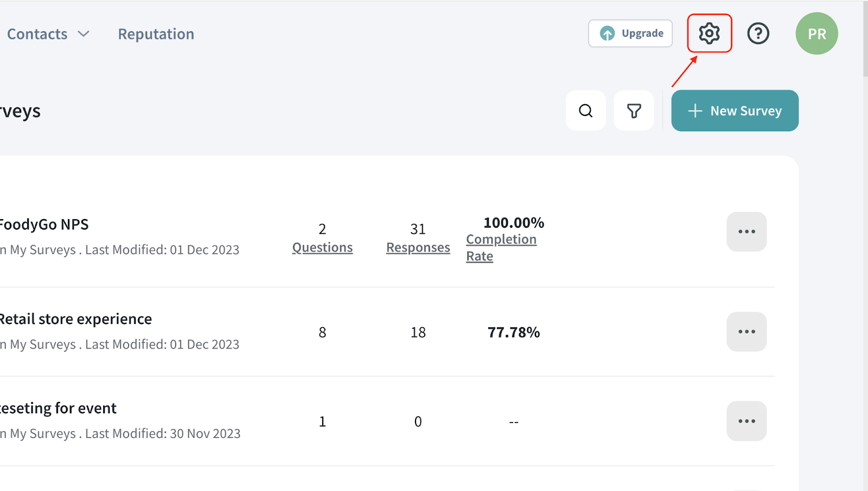This screenshot has width=868, height=491.
Task: Click the help question mark icon
Action: pos(758,34)
